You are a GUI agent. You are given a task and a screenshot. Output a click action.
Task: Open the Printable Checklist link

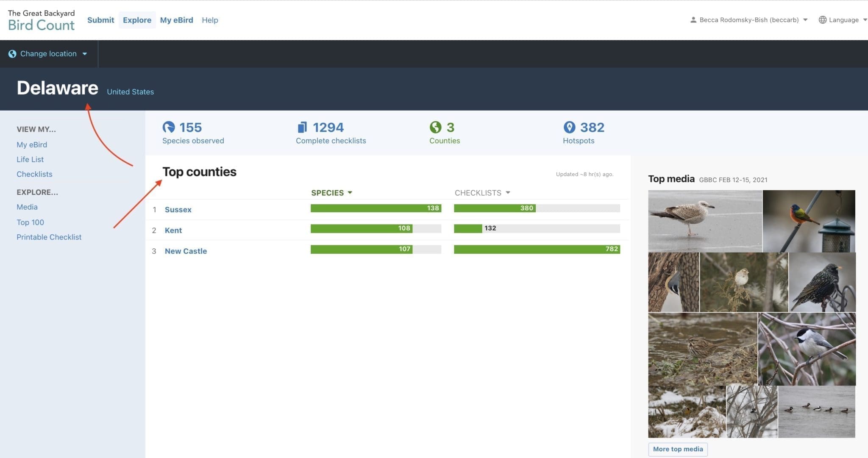[x=49, y=237]
